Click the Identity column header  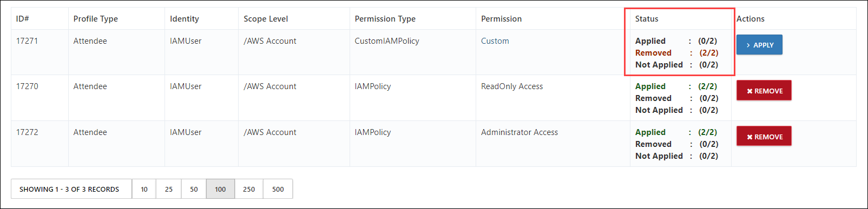point(185,19)
